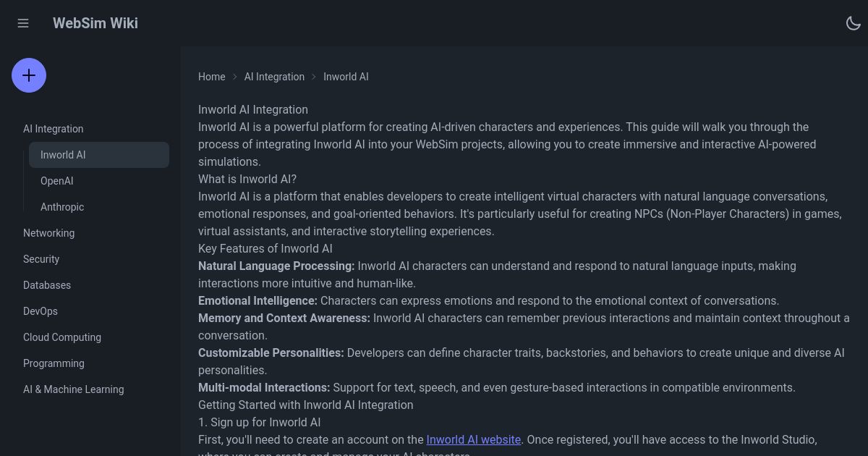Open the OpenAI sidebar entry
This screenshot has height=456, width=868.
click(x=56, y=181)
